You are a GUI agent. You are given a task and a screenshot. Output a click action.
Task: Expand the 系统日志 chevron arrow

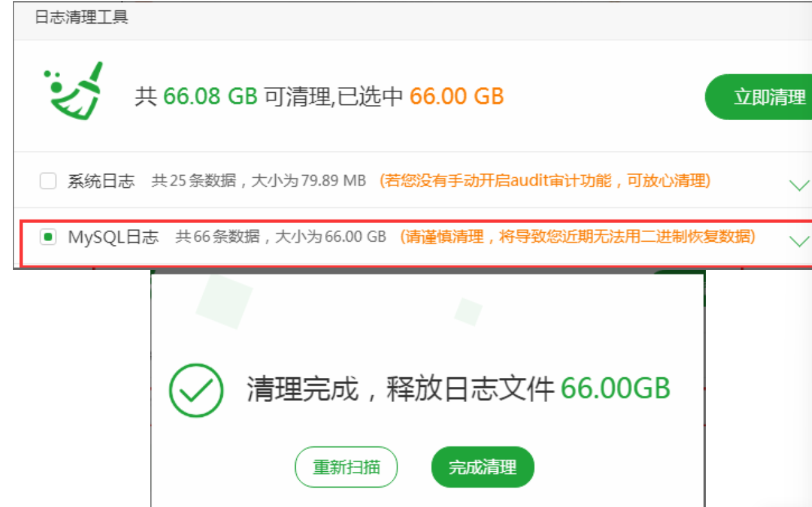pos(799,185)
